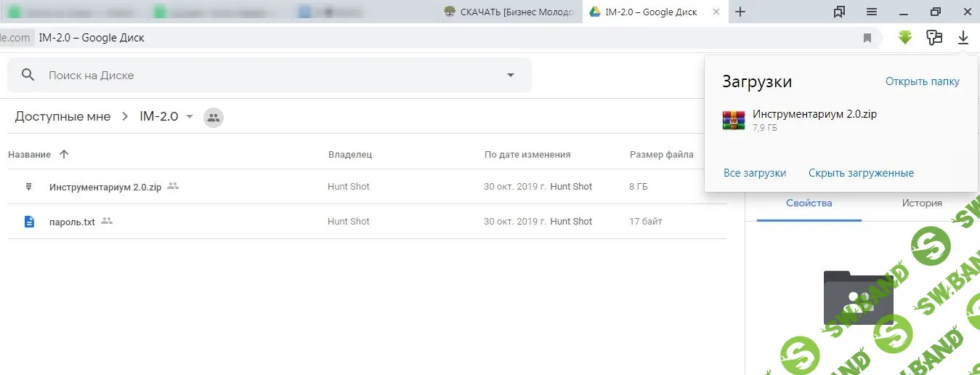Expand the search options dropdown arrow

511,75
